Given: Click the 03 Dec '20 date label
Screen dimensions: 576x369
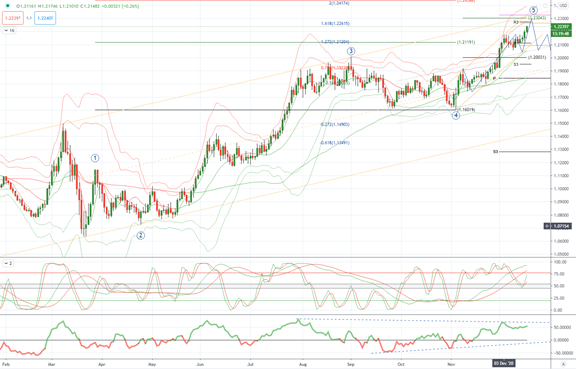Looking at the screenshot, I should point(504,363).
